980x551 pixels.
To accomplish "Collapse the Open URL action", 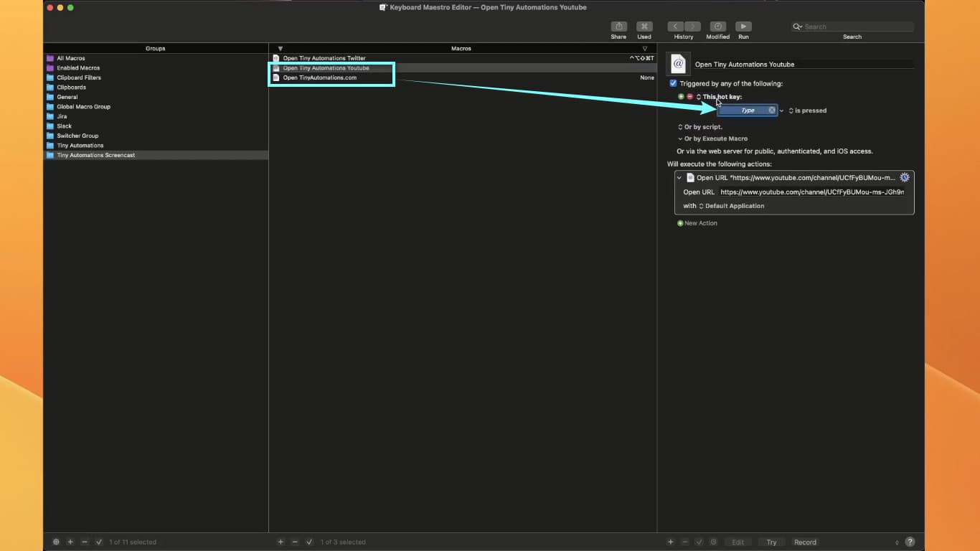I will coord(679,177).
